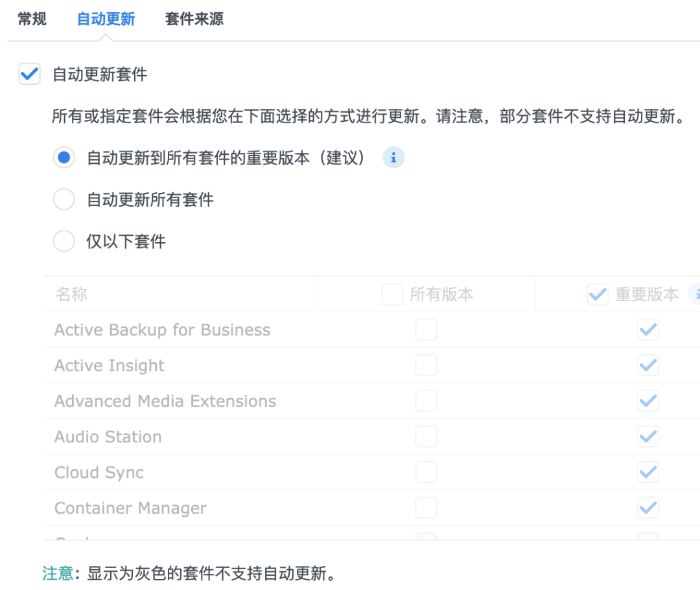
Task: Select the 自动更新 tab
Action: click(106, 19)
